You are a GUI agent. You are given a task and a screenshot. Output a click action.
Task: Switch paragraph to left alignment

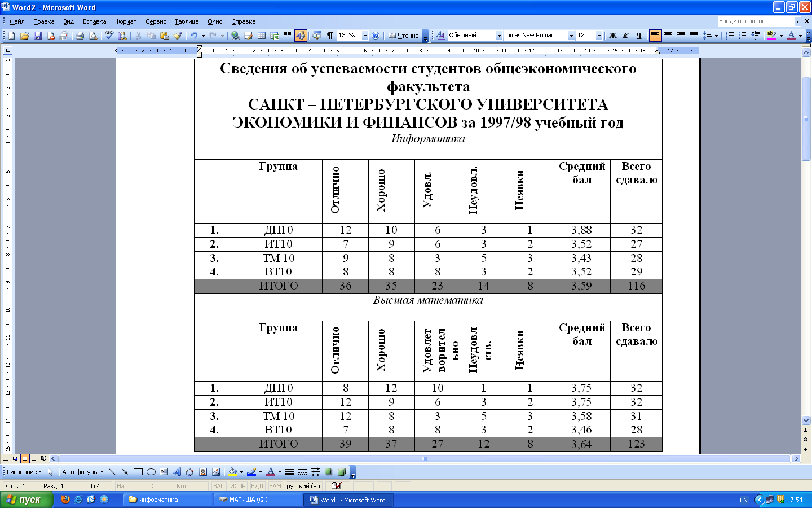click(655, 36)
